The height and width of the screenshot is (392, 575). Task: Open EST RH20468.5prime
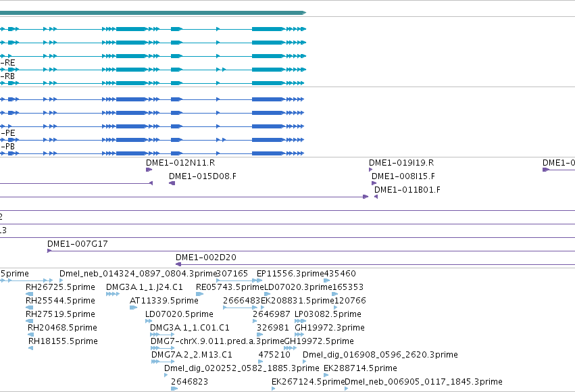click(x=62, y=328)
